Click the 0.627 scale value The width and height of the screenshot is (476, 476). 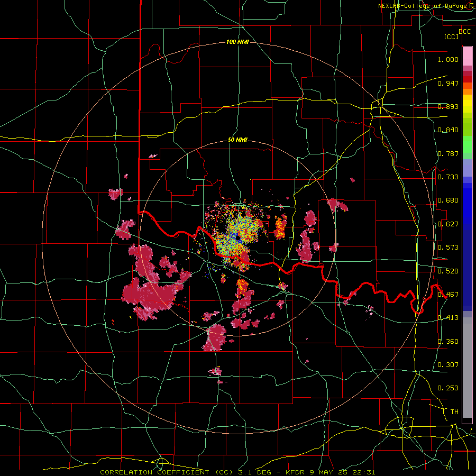(x=448, y=224)
